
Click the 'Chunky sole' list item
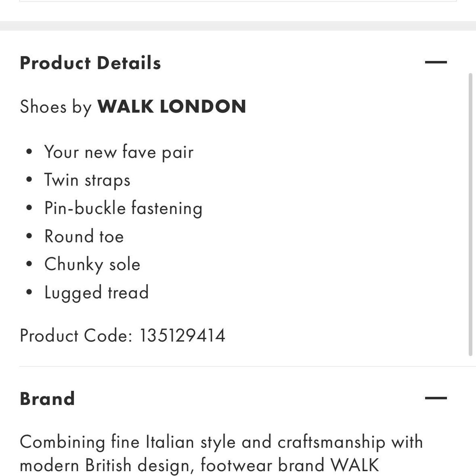[x=92, y=264]
